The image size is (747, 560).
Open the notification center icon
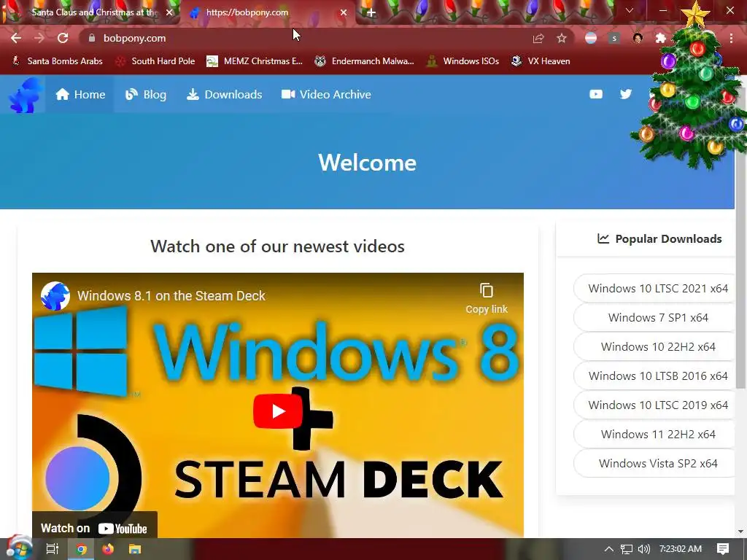pyautogui.click(x=723, y=549)
